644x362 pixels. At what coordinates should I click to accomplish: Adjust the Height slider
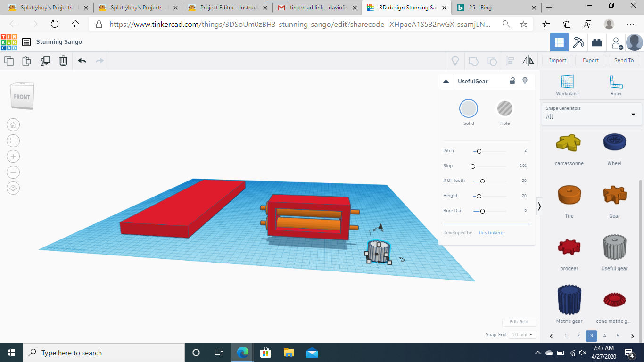[489, 196]
